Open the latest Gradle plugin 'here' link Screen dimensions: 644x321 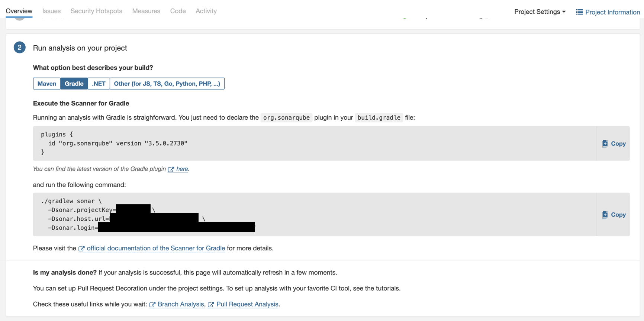tap(182, 169)
